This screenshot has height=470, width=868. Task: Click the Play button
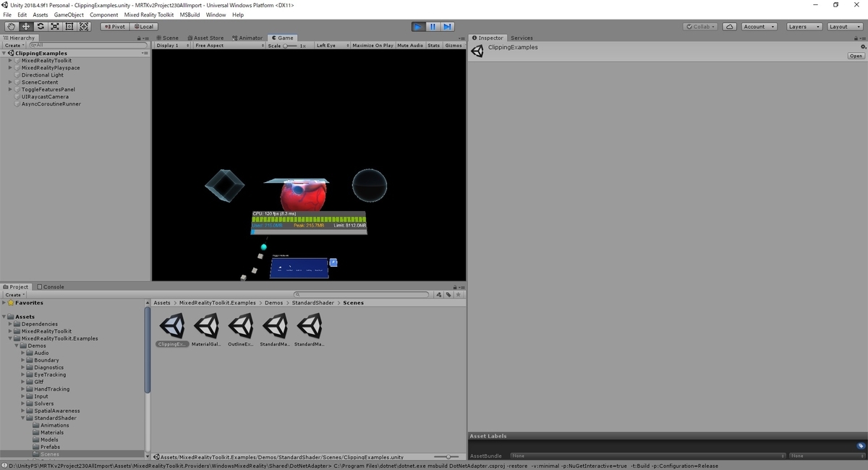418,27
